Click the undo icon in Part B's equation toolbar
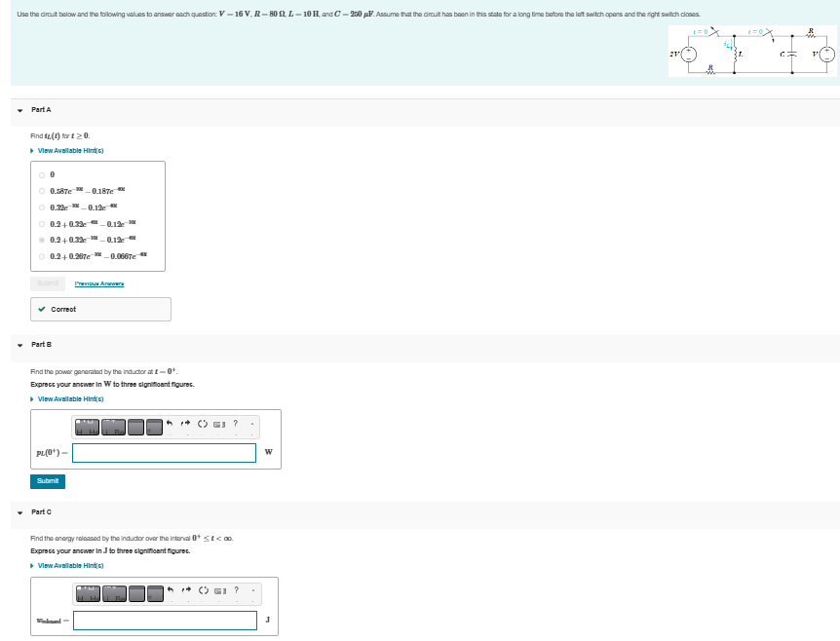The height and width of the screenshot is (641, 840). click(x=171, y=426)
